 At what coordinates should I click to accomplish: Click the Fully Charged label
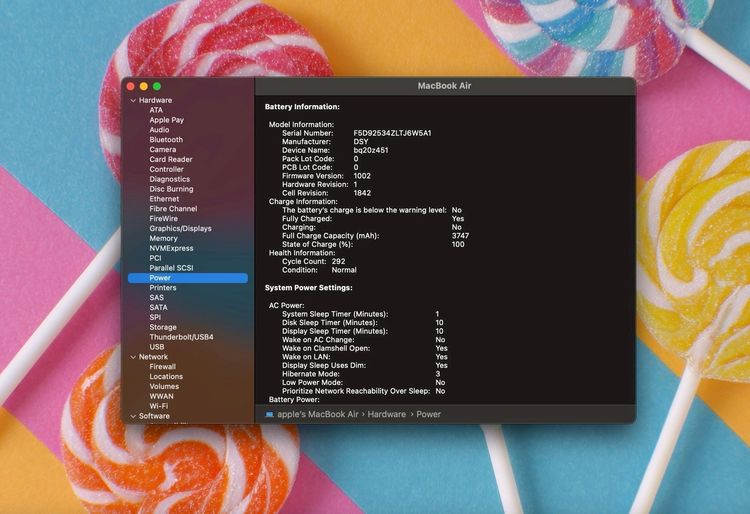[307, 219]
